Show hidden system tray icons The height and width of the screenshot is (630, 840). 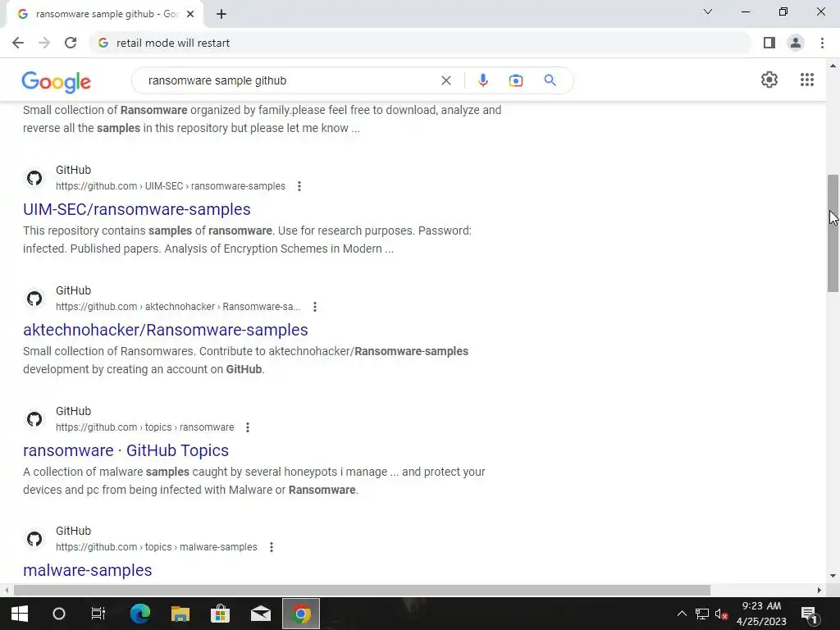(682, 614)
